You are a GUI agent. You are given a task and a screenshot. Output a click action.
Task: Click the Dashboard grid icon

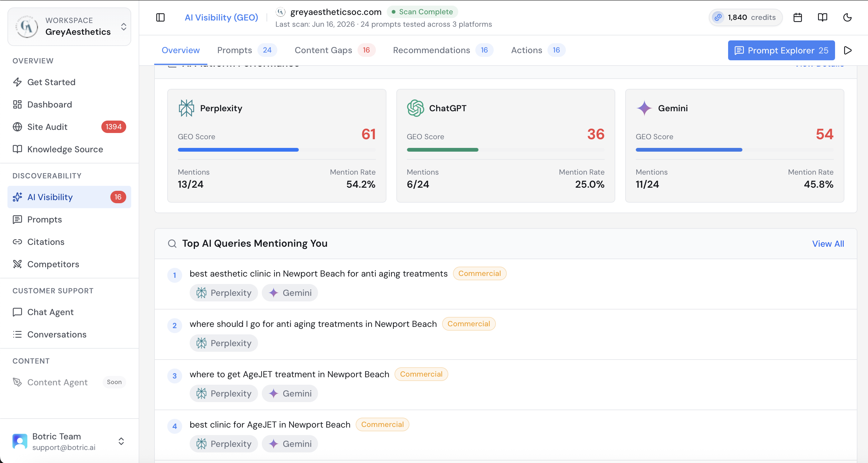click(x=17, y=104)
